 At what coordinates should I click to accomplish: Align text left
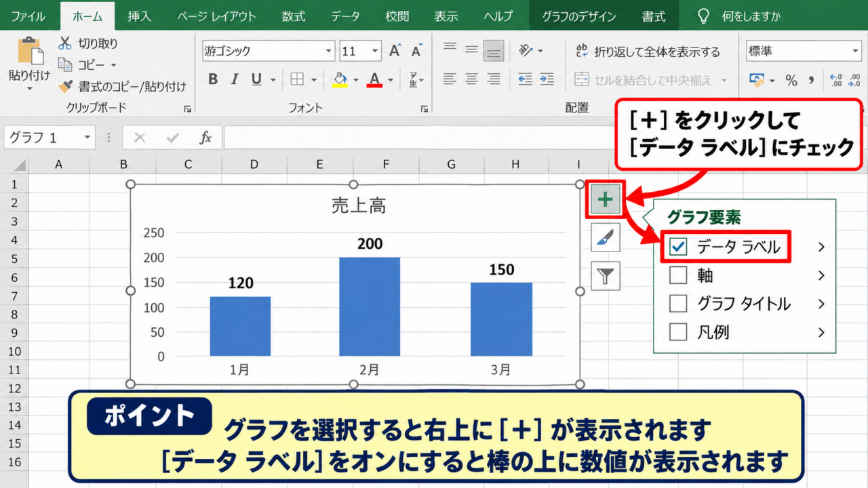pos(450,79)
